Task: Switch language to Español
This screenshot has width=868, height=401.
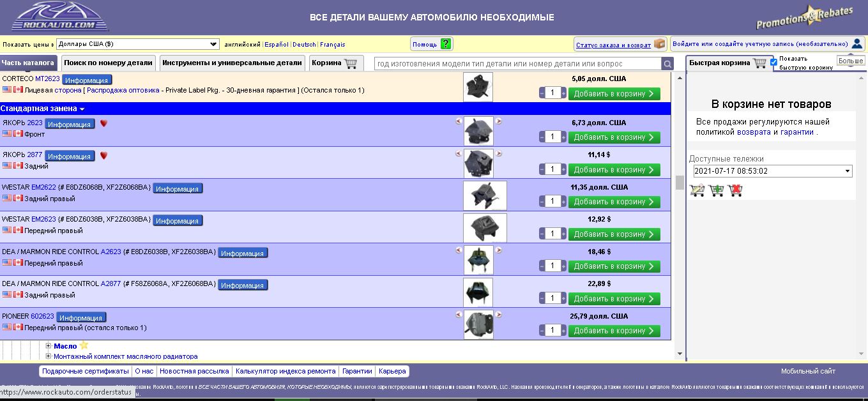Action: [276, 45]
